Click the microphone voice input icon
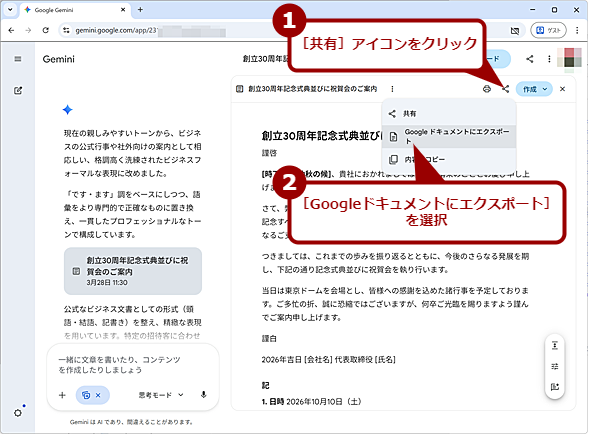 click(203, 395)
